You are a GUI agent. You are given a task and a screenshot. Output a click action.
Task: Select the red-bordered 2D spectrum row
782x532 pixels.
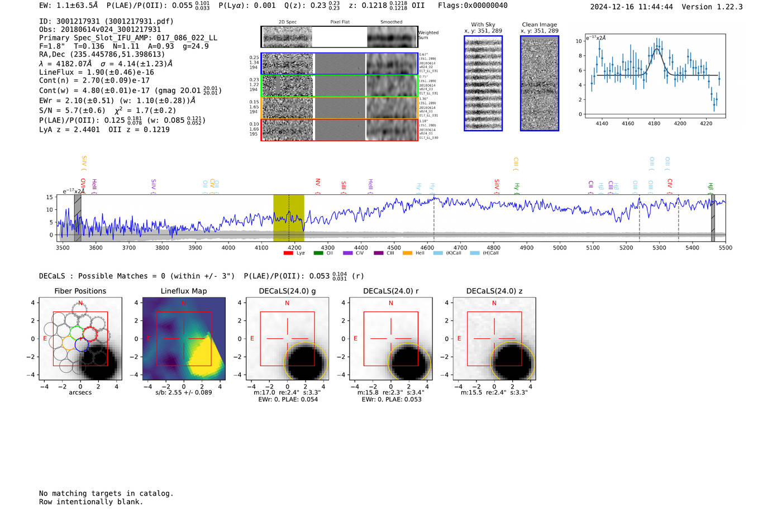[x=339, y=130]
